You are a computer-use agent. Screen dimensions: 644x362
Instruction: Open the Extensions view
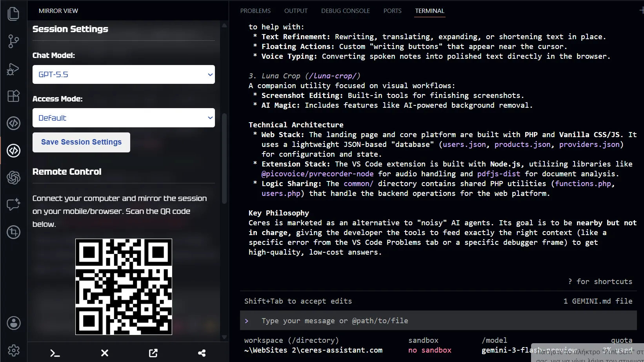tap(13, 96)
